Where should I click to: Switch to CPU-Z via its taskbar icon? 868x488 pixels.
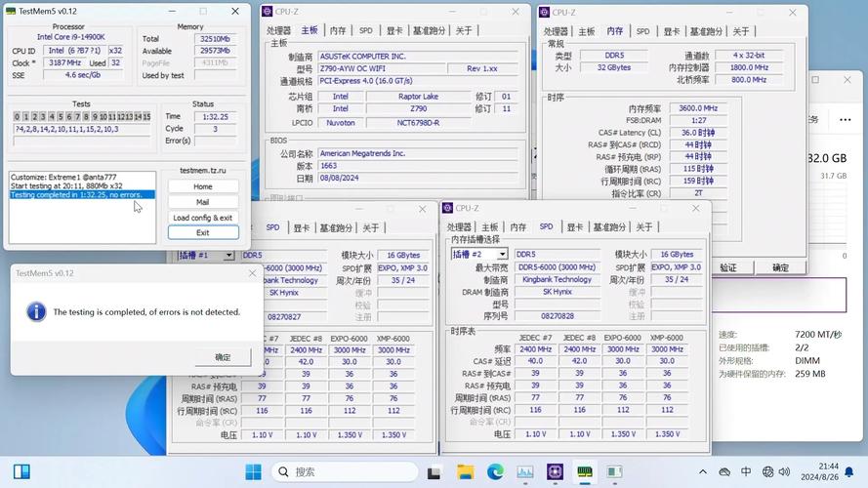(x=555, y=472)
